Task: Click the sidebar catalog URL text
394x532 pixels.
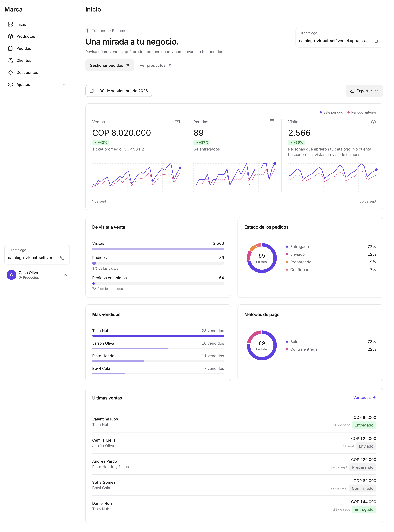Action: click(x=32, y=258)
